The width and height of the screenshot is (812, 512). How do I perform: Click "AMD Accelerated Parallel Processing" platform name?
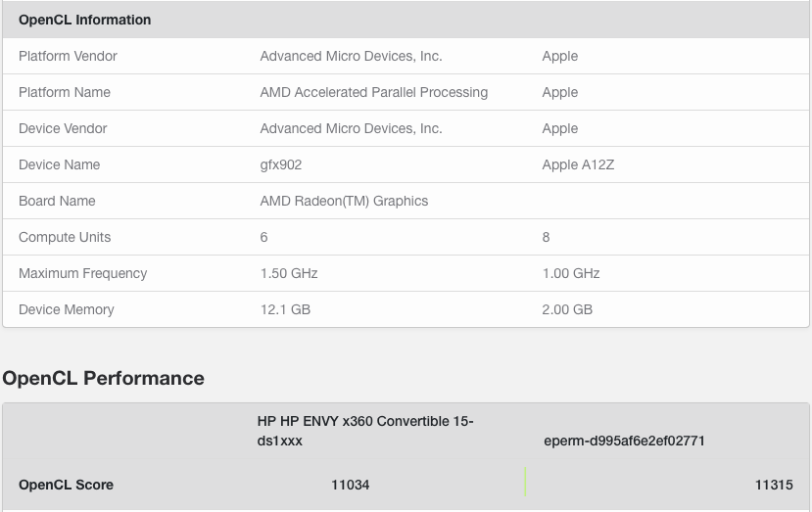tap(373, 92)
